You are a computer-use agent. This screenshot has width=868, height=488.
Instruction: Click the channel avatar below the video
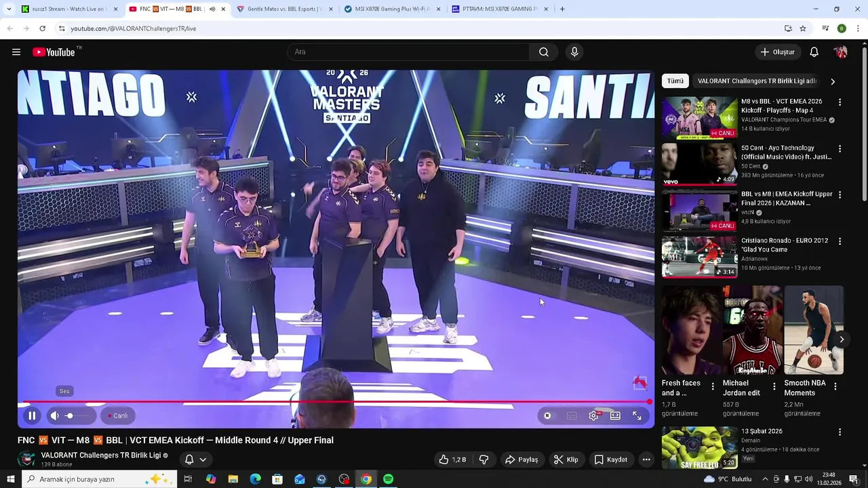click(x=27, y=459)
